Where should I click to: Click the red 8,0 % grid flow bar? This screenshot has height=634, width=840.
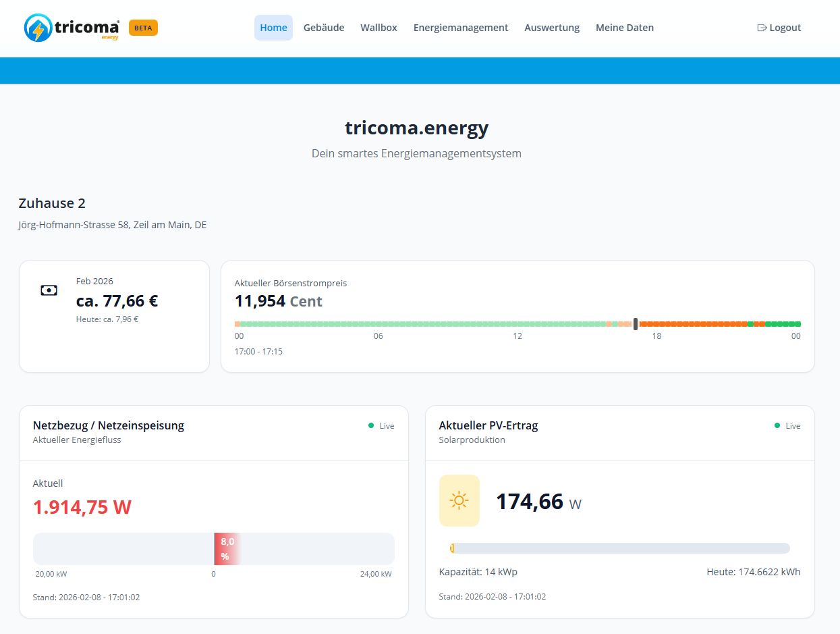coord(226,548)
